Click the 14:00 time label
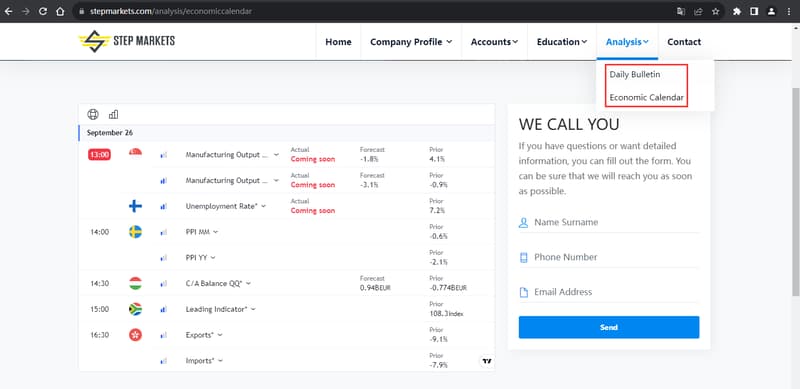Viewport: 800px width, 389px height. pyautogui.click(x=99, y=232)
